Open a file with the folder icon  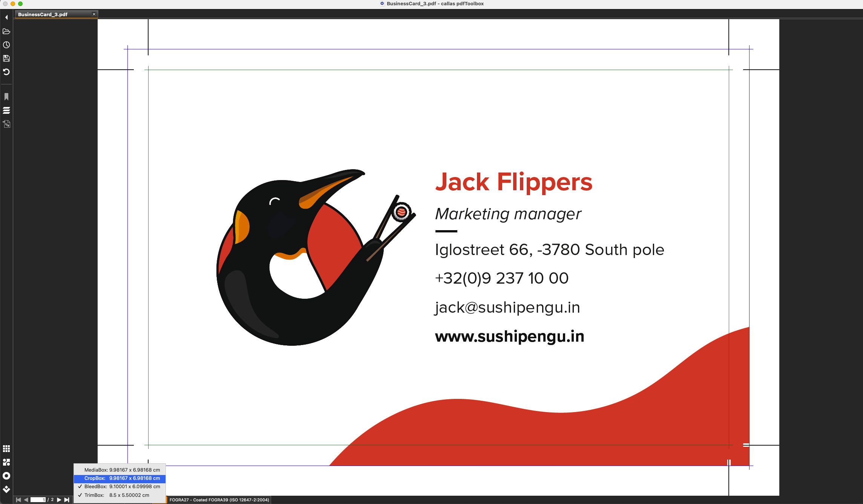(6, 31)
